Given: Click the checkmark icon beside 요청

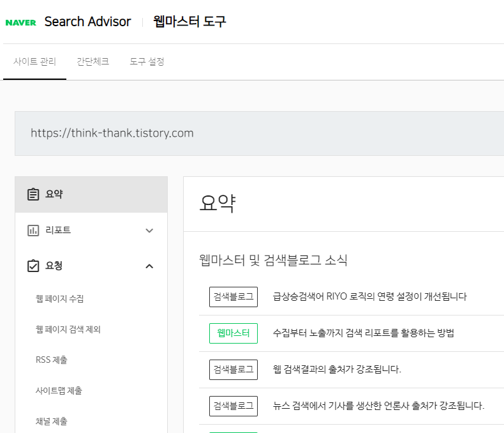Looking at the screenshot, I should click(x=33, y=266).
